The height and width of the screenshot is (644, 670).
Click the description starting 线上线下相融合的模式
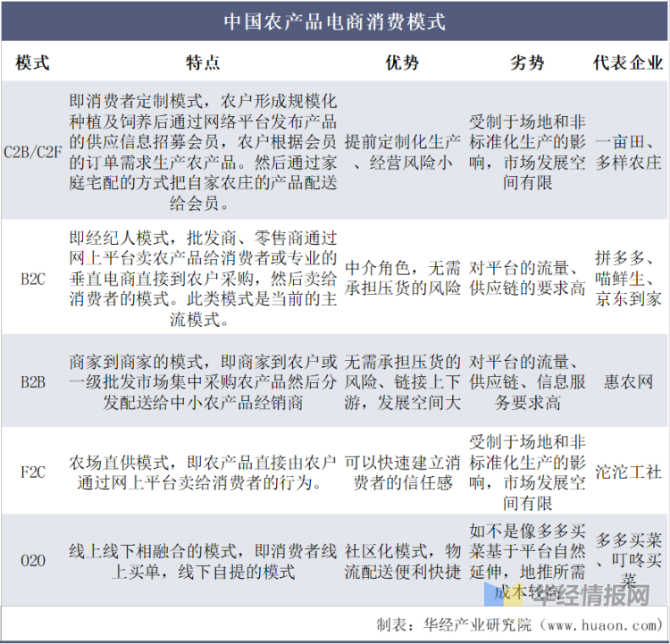pyautogui.click(x=203, y=561)
